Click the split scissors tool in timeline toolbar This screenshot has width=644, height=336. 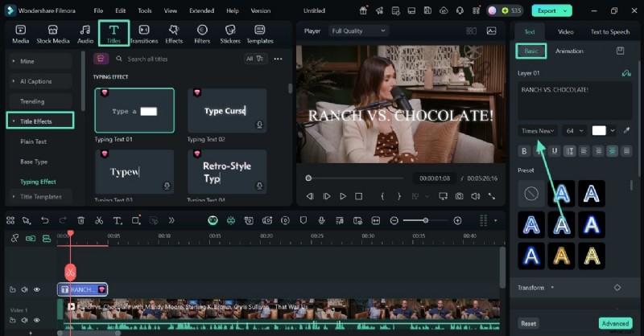coord(99,220)
